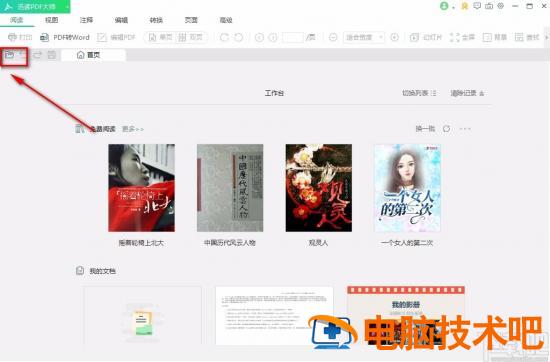Expand the arrow beside user avatar

coord(454,7)
